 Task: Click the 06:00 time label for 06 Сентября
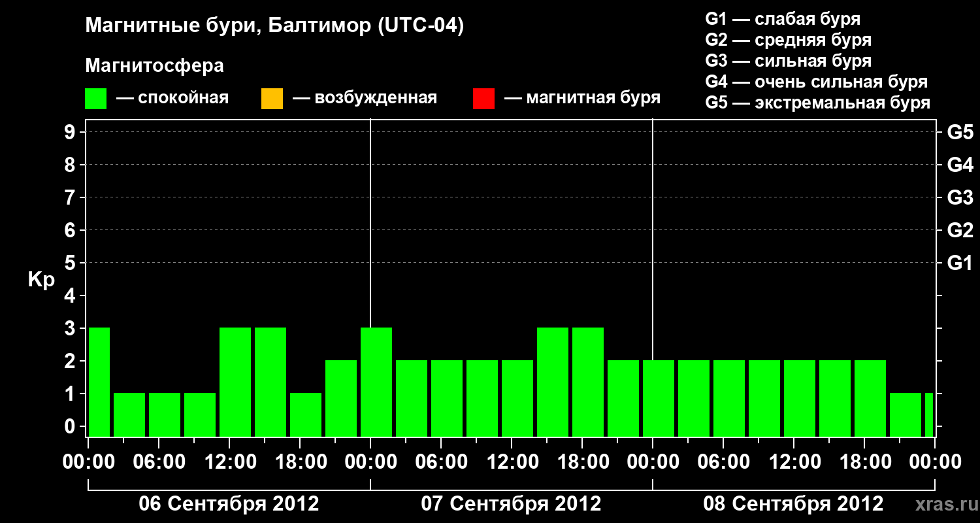coord(159,462)
